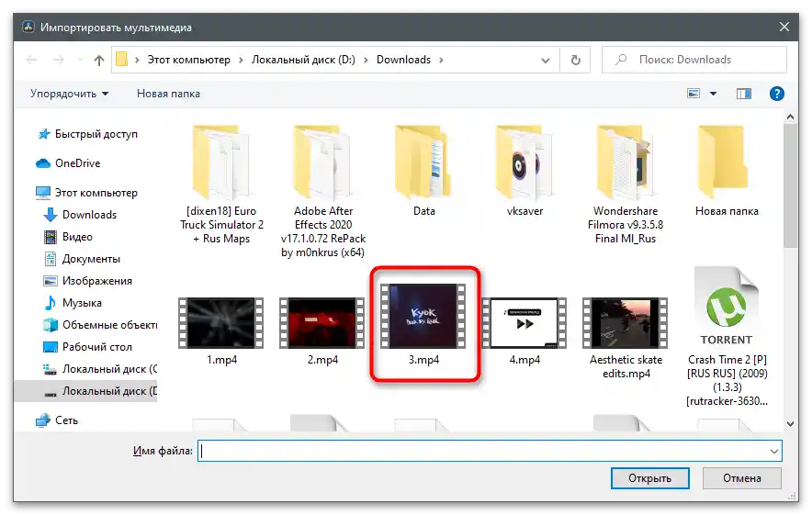Click the scroll up arrow of file list
The width and height of the screenshot is (812, 515).
[790, 117]
